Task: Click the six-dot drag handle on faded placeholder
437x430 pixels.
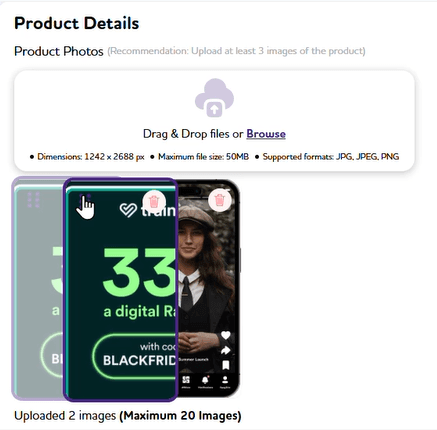Action: (x=33, y=200)
